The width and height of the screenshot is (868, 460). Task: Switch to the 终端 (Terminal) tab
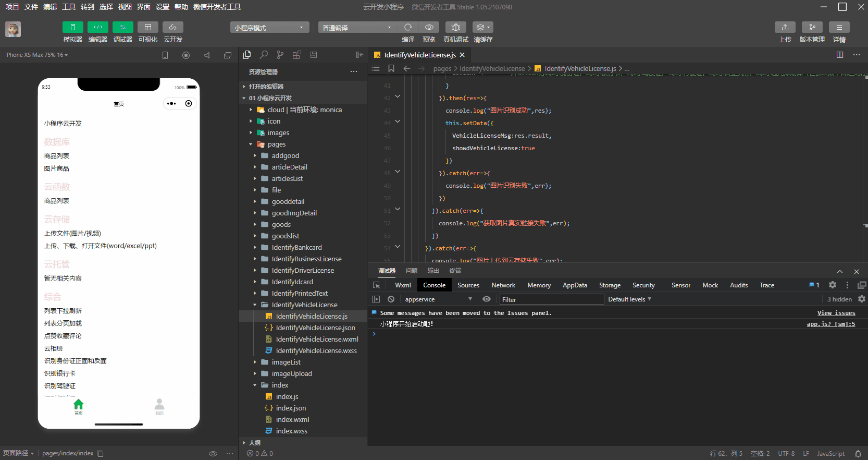(x=455, y=271)
